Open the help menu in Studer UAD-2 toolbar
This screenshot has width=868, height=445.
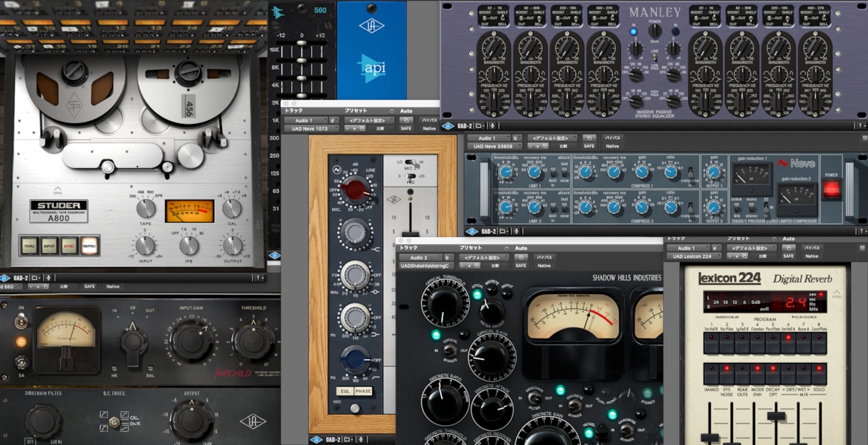click(x=258, y=278)
